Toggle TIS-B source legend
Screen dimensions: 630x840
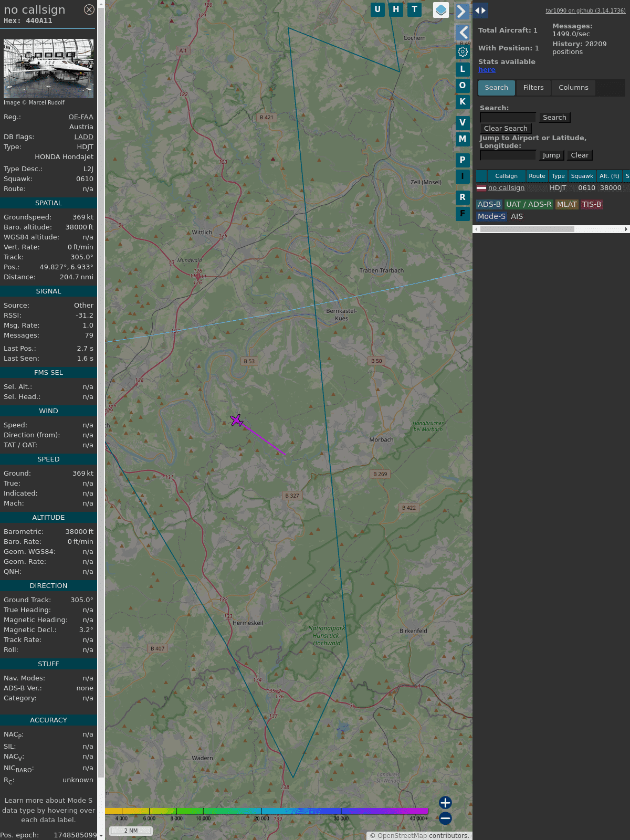pyautogui.click(x=592, y=205)
